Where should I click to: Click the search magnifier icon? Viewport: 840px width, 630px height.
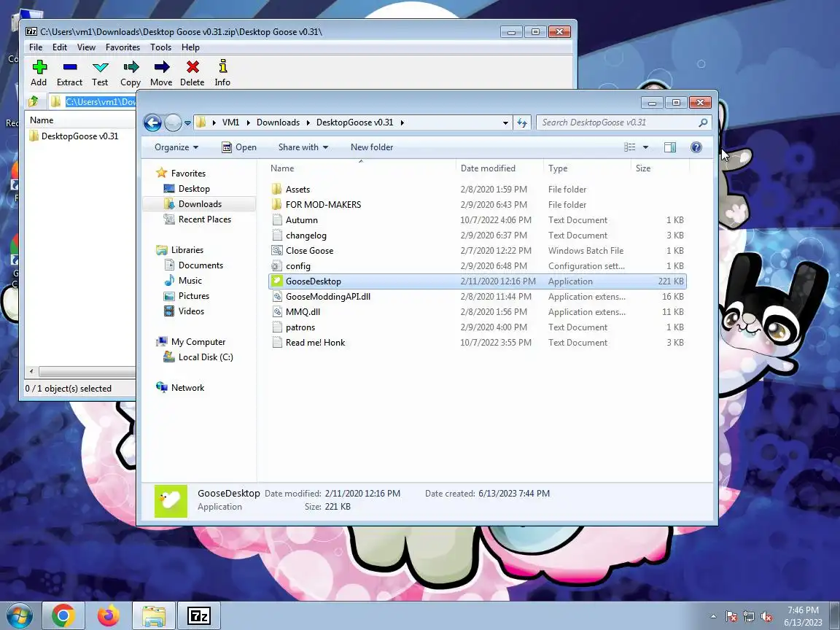point(703,122)
